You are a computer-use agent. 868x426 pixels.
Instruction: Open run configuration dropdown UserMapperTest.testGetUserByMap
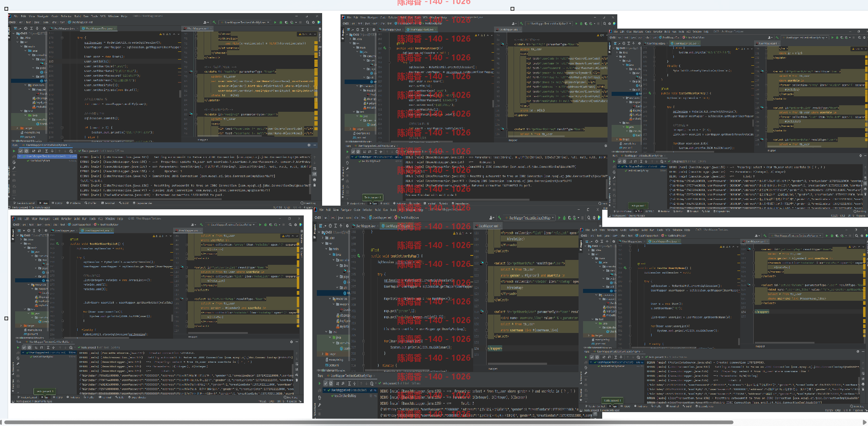(x=530, y=218)
